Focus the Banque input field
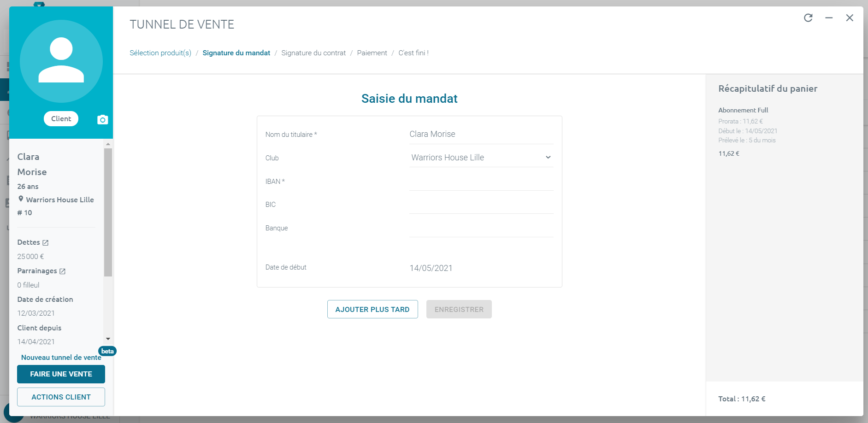The width and height of the screenshot is (868, 423). point(481,228)
